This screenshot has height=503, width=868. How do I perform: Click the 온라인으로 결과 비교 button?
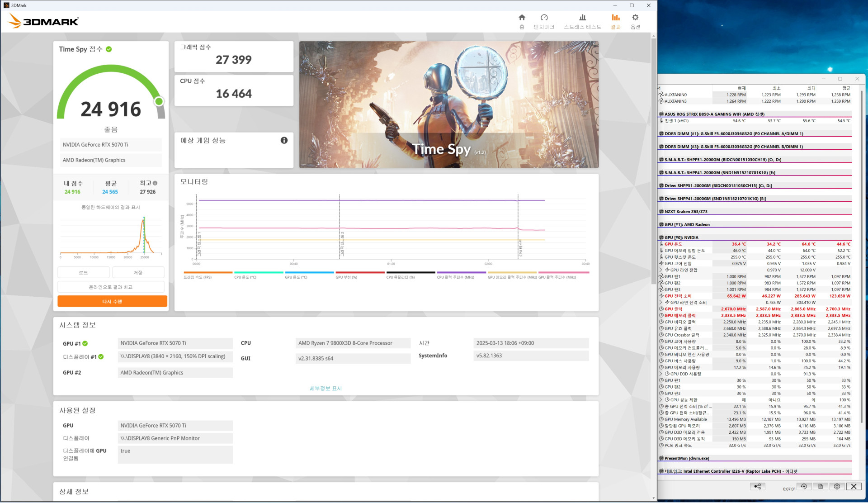click(x=111, y=287)
